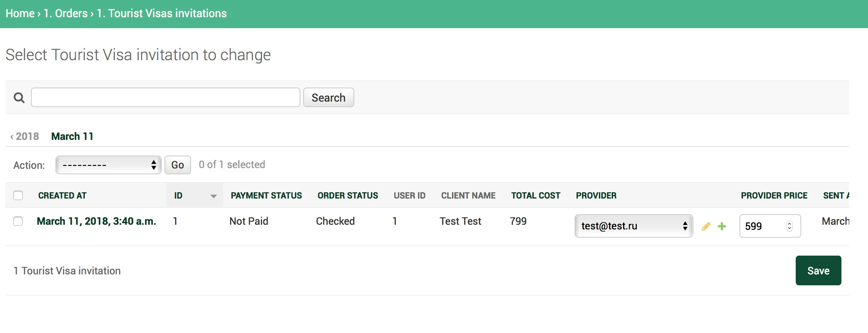Viewport: 868px width, 333px height.
Task: Click the ID column sort arrow
Action: point(213,196)
